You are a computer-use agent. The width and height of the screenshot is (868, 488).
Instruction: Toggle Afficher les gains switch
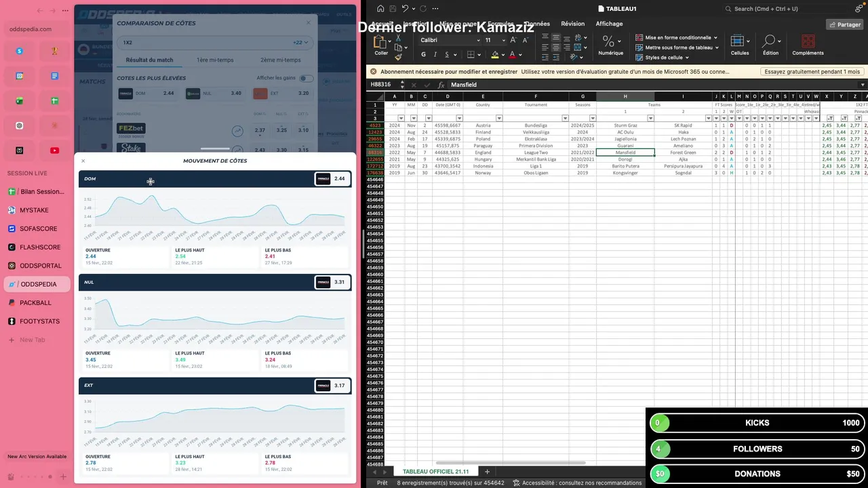point(307,78)
